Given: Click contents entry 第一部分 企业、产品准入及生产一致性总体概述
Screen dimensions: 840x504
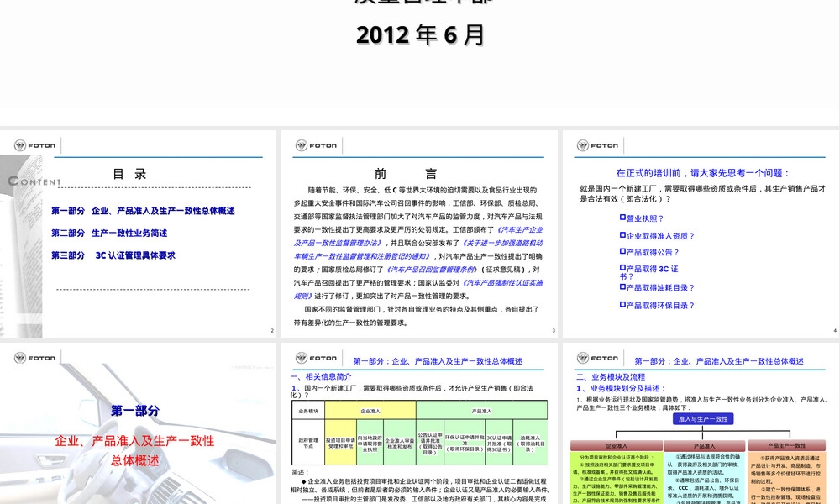Looking at the screenshot, I should pos(143,211).
